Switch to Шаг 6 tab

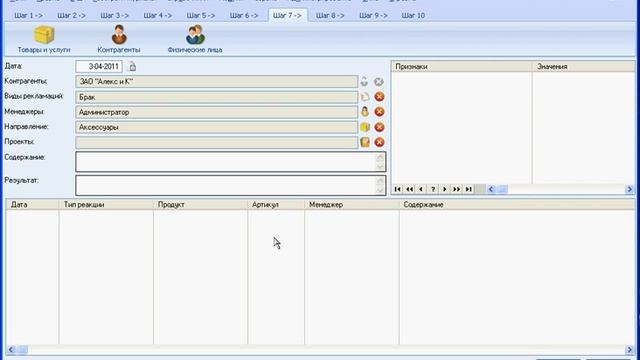pyautogui.click(x=244, y=16)
